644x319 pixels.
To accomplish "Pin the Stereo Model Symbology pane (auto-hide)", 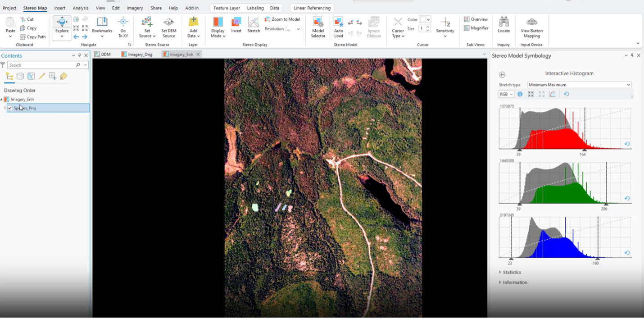I will pyautogui.click(x=632, y=55).
